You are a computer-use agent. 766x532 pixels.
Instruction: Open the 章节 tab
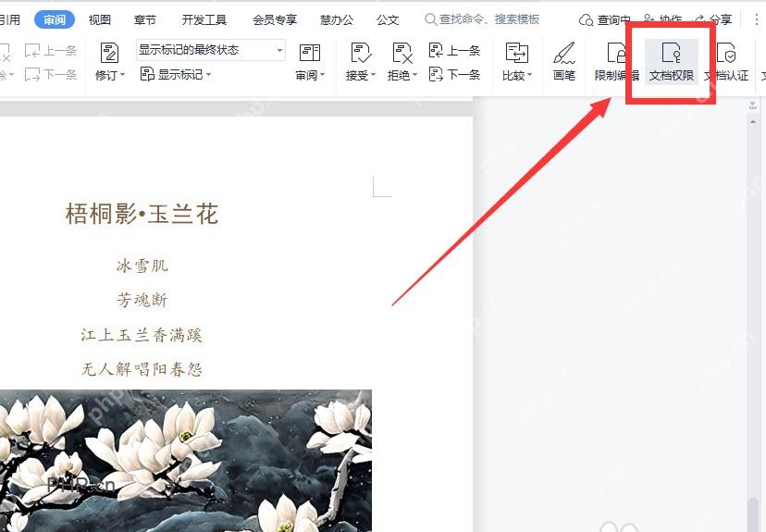pos(145,20)
